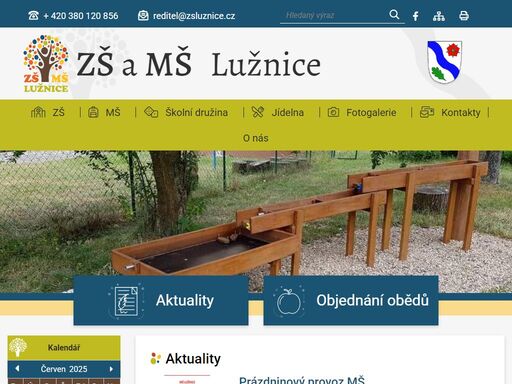
Task: Open the MŠ menu item
Action: click(113, 112)
